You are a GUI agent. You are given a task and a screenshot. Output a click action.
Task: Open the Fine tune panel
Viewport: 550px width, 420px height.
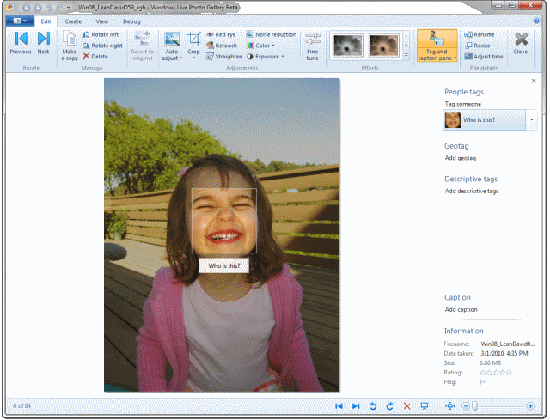312,46
